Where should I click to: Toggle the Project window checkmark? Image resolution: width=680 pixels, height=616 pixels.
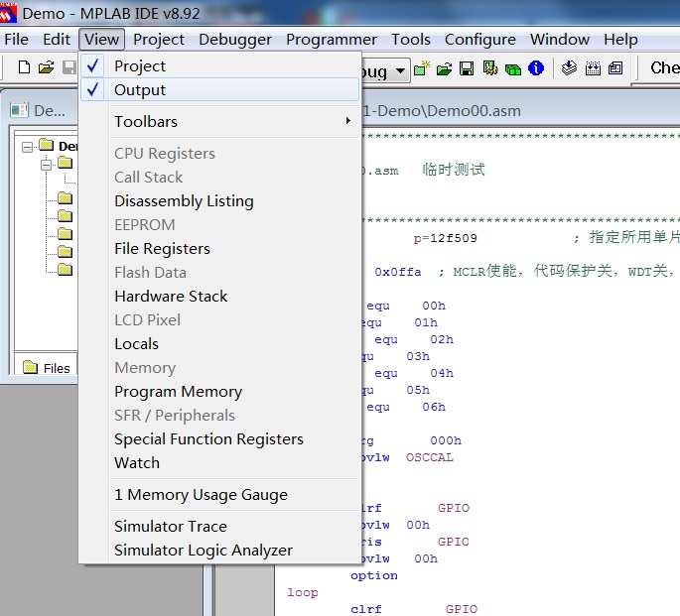(92, 65)
